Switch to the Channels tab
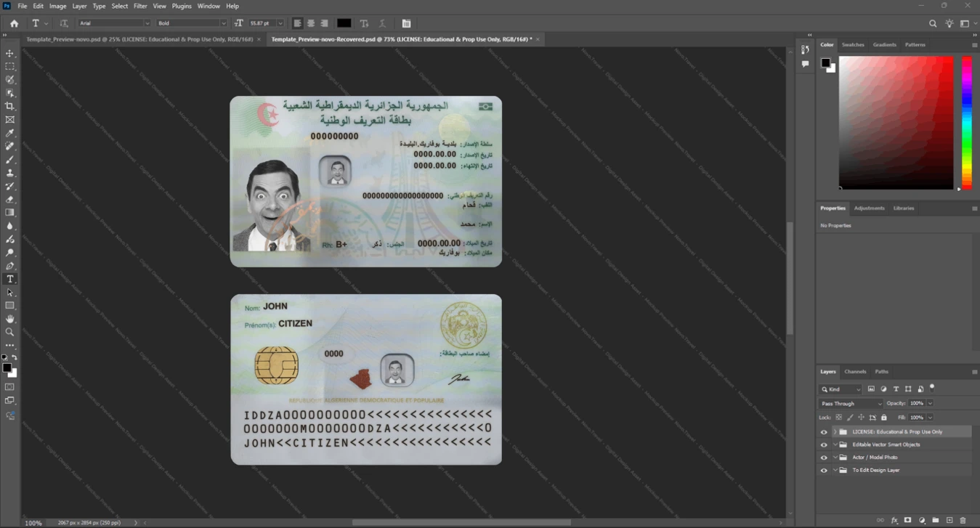 point(855,371)
